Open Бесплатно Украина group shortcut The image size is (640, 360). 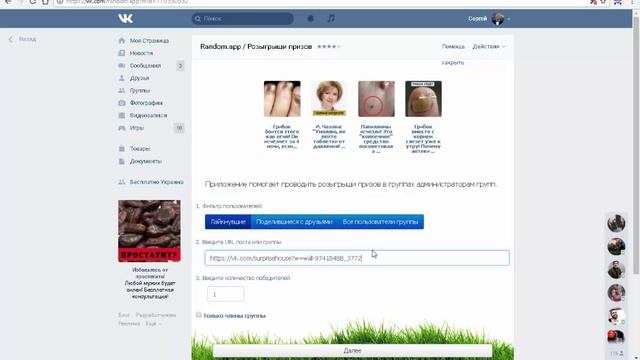tap(157, 182)
